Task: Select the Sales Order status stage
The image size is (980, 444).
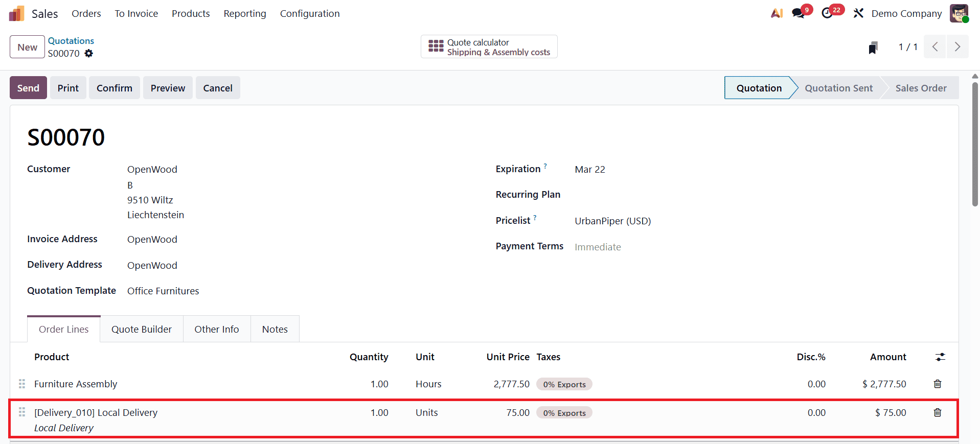Action: pyautogui.click(x=921, y=88)
